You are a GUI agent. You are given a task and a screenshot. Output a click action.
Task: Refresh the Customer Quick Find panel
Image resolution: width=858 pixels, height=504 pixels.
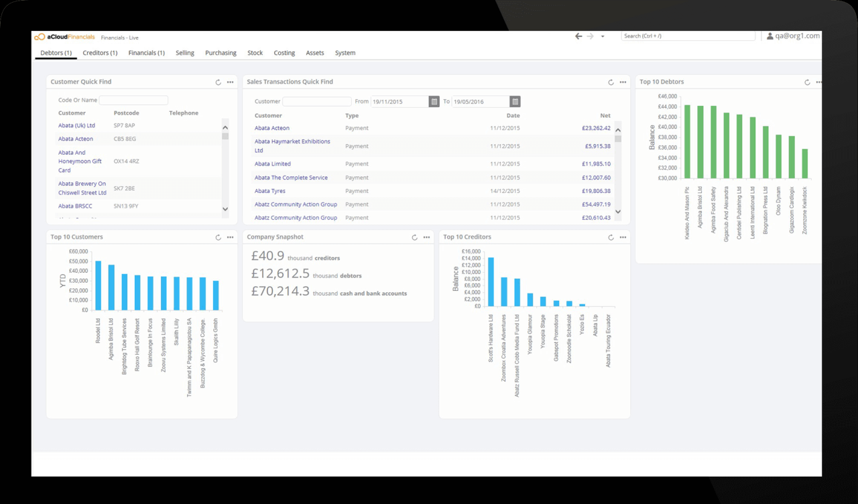pos(219,82)
